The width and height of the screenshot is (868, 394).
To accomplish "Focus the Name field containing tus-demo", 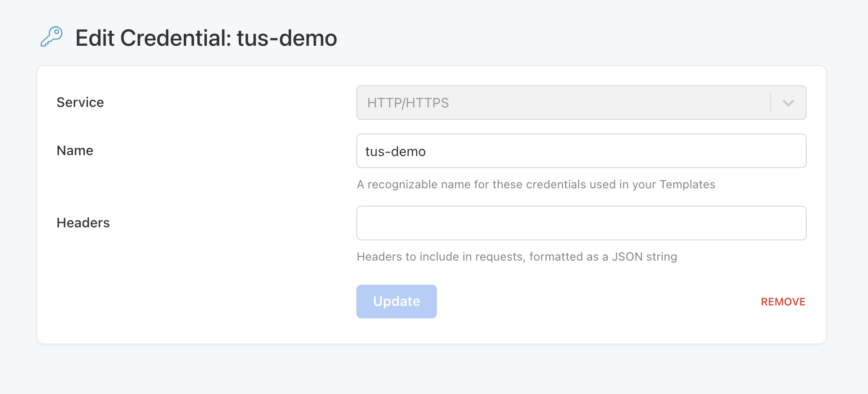I will pyautogui.click(x=581, y=151).
